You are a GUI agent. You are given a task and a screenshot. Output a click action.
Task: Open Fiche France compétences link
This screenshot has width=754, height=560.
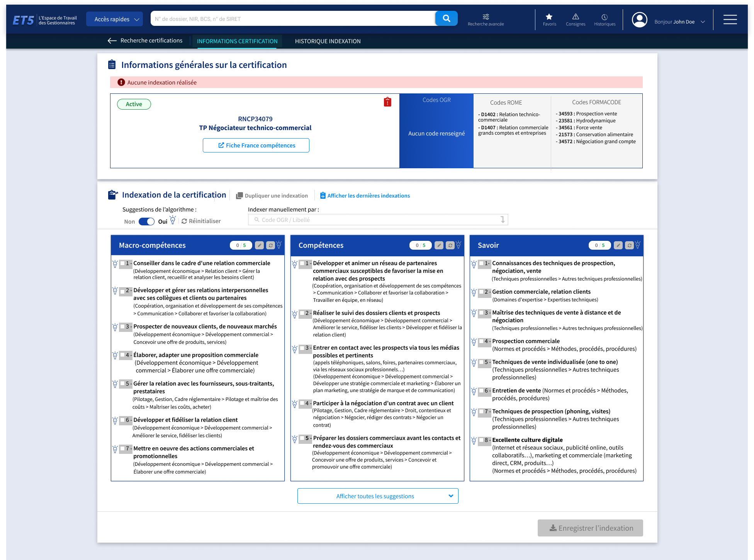256,145
